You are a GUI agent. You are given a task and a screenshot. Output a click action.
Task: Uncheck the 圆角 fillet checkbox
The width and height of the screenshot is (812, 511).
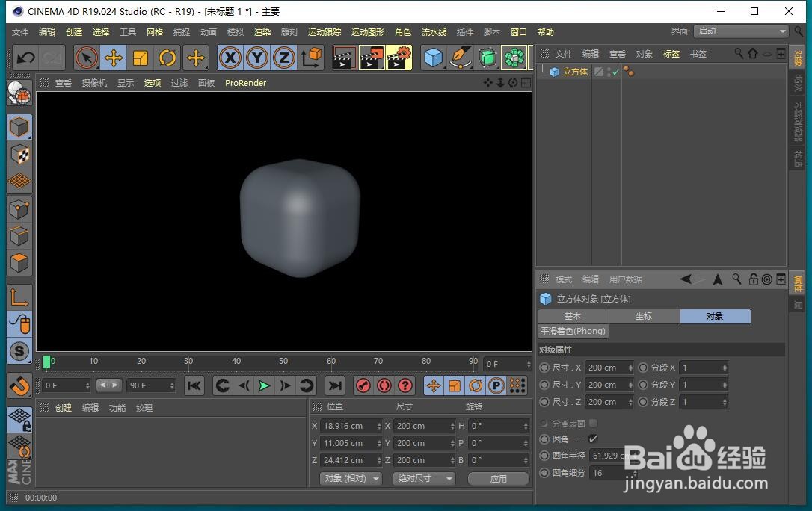tap(593, 439)
